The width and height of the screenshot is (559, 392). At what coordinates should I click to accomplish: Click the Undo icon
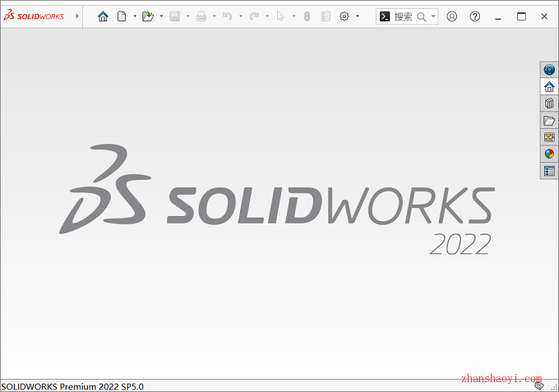pos(228,16)
